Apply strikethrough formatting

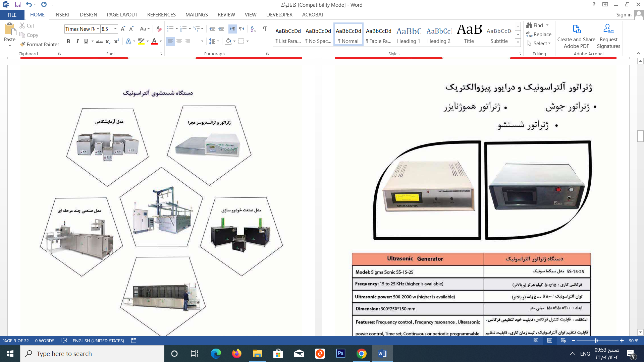coord(99,41)
